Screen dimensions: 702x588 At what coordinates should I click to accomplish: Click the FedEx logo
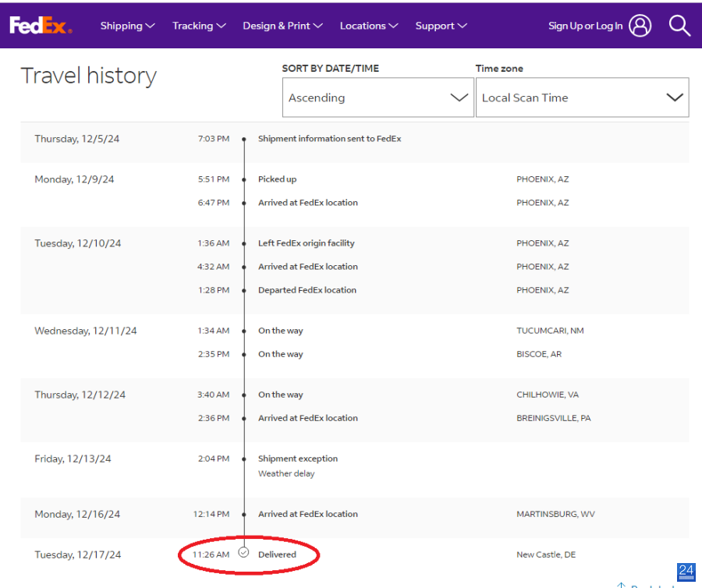41,26
